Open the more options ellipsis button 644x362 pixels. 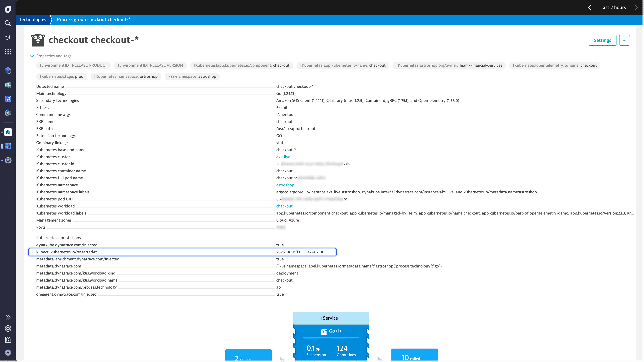click(x=624, y=40)
